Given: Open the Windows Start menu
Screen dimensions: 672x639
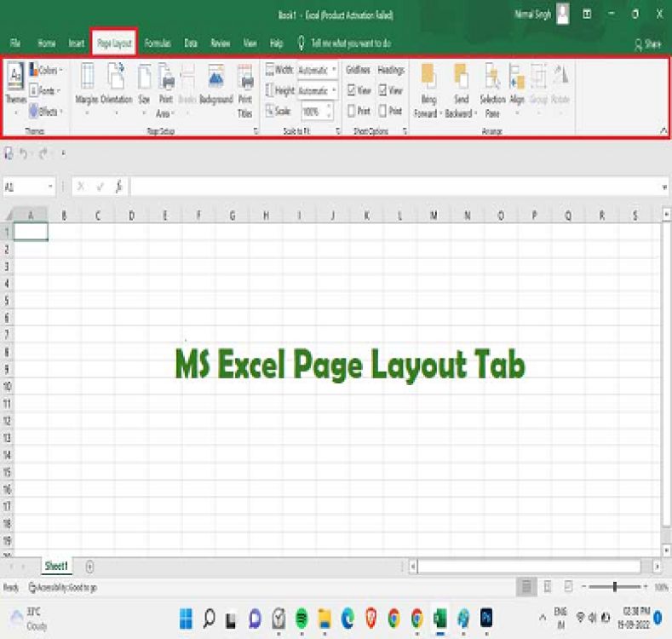Looking at the screenshot, I should pyautogui.click(x=186, y=619).
